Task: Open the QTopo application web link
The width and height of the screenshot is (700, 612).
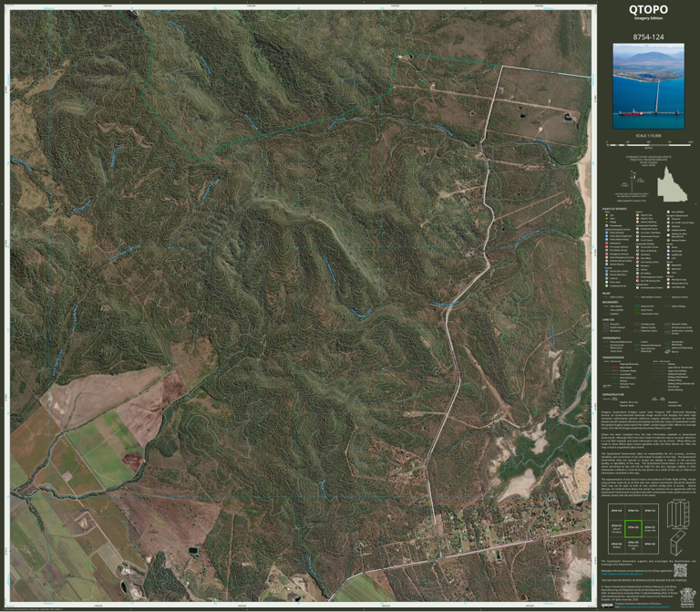Action: [x=623, y=575]
